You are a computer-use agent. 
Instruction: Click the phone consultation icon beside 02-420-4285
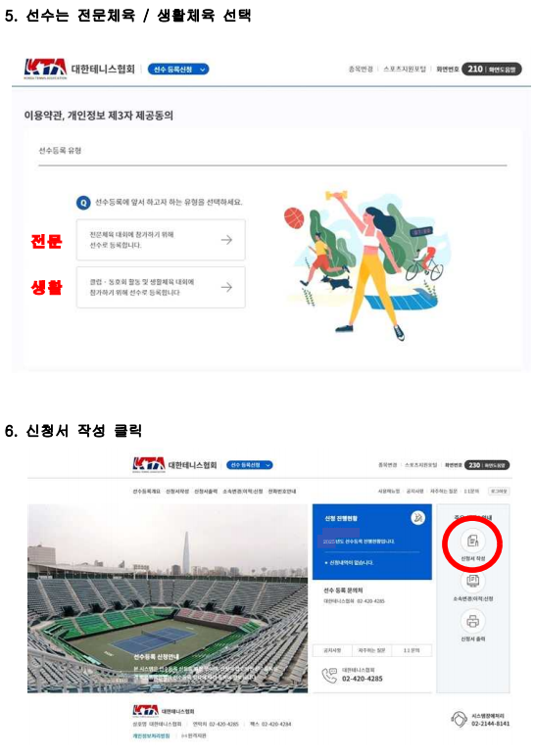329,675
